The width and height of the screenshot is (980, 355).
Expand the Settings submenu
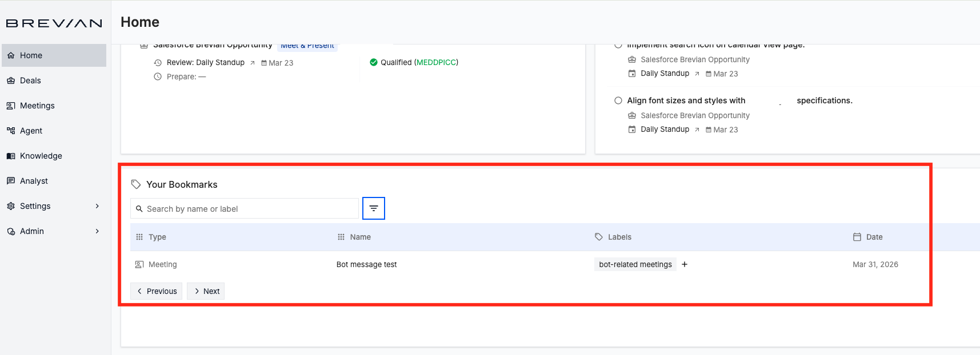tap(97, 206)
